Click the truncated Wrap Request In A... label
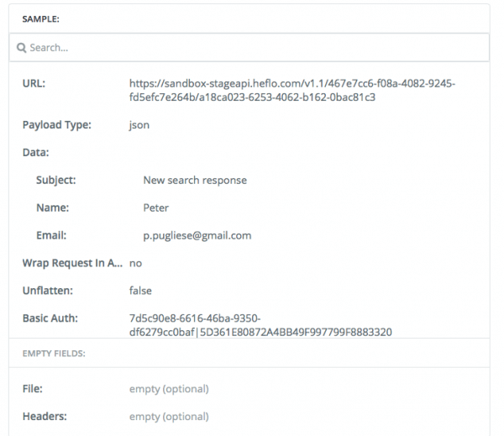 pyautogui.click(x=72, y=263)
